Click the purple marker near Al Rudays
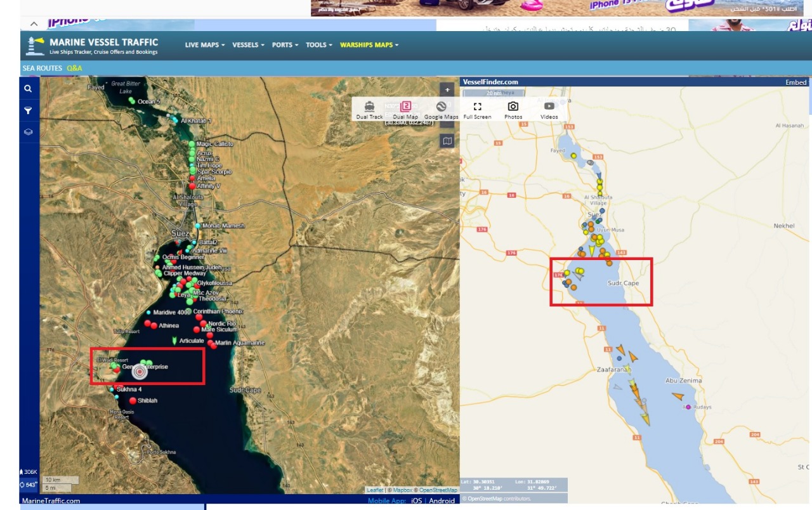 688,407
